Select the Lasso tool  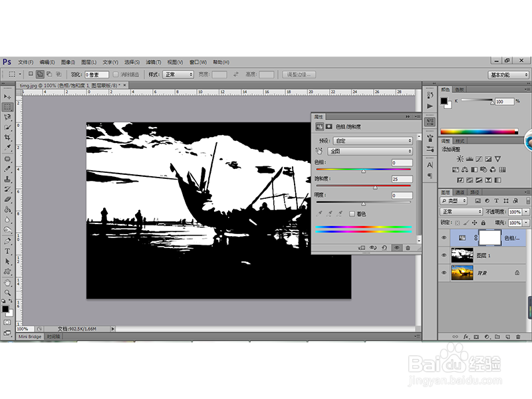point(7,118)
